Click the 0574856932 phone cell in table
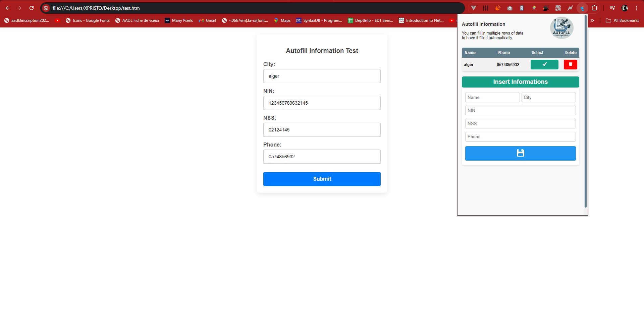The image size is (644, 334). point(508,65)
